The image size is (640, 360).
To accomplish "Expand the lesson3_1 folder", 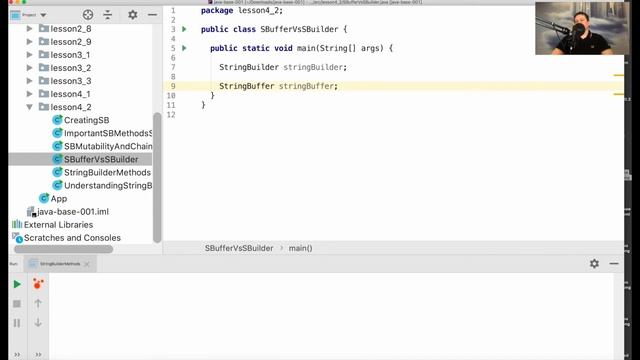I will (29, 55).
